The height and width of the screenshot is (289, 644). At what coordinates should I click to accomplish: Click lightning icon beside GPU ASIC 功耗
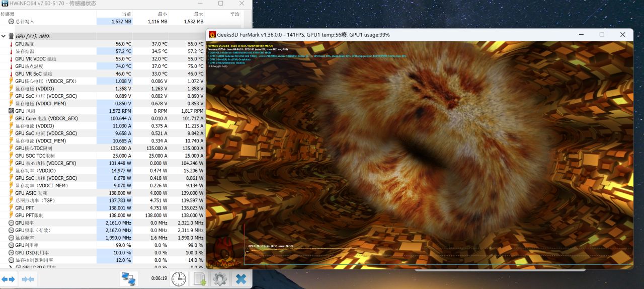tap(11, 193)
